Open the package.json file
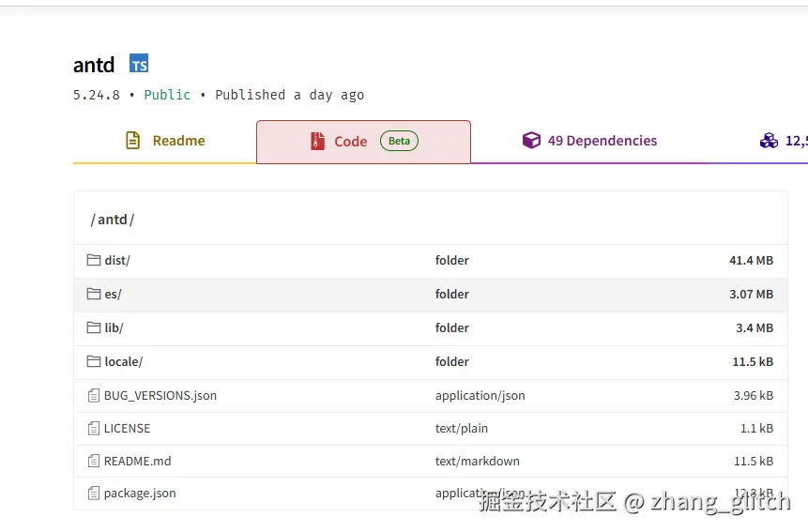Image resolution: width=808 pixels, height=532 pixels. pos(140,494)
